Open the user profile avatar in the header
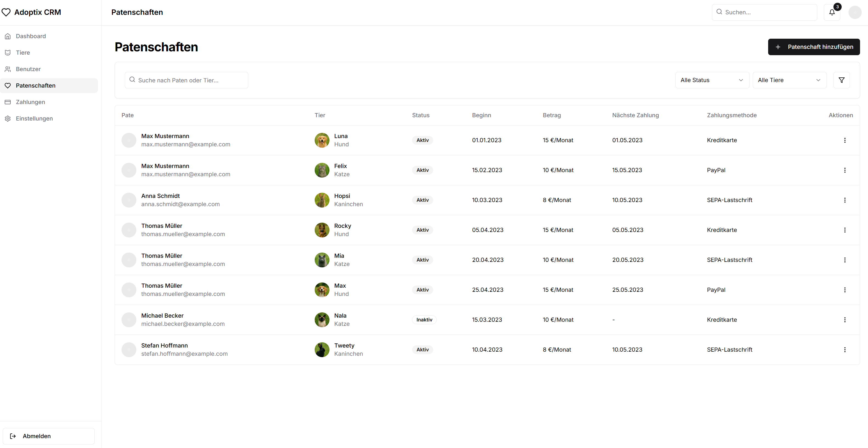868x448 pixels. tap(855, 12)
